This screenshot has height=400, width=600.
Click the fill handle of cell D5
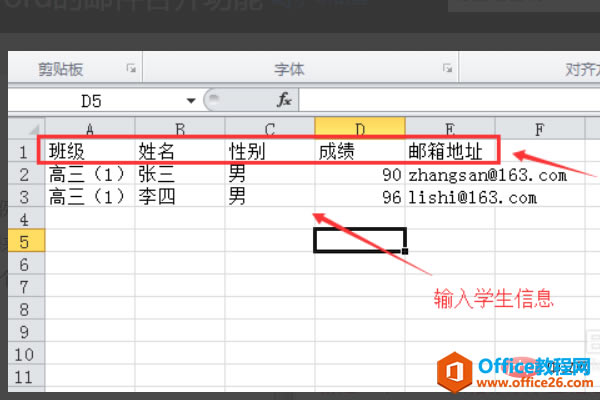point(405,251)
